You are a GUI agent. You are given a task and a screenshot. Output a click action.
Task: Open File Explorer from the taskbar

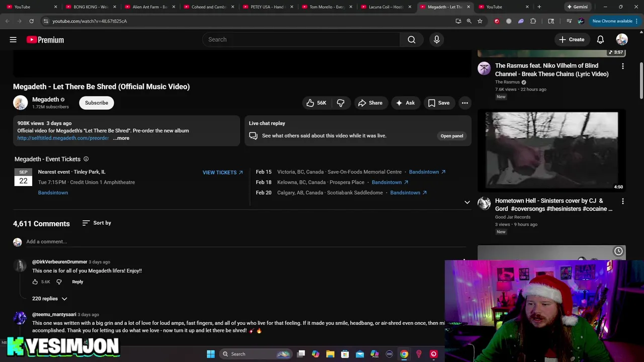click(330, 354)
